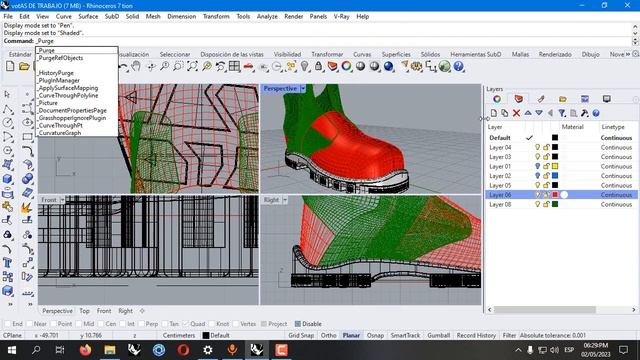Select the Fillet curve tool in sidebar
The width and height of the screenshot is (640, 360).
(x=27, y=151)
